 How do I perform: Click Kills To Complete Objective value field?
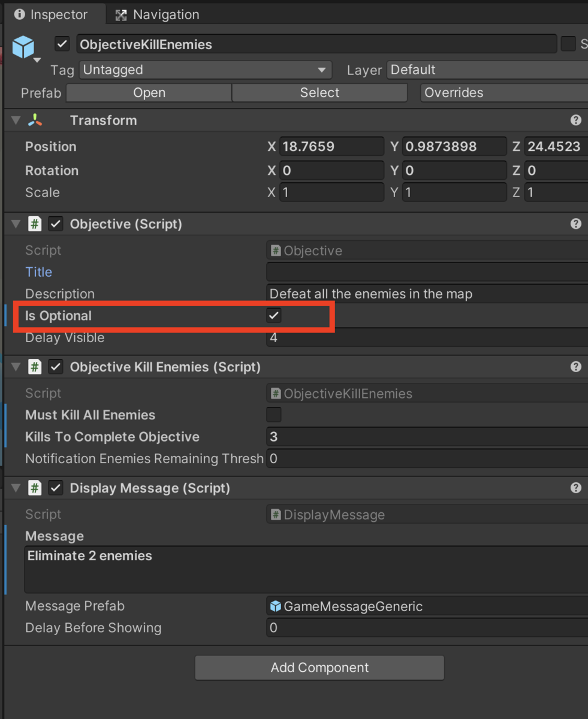[x=427, y=437]
